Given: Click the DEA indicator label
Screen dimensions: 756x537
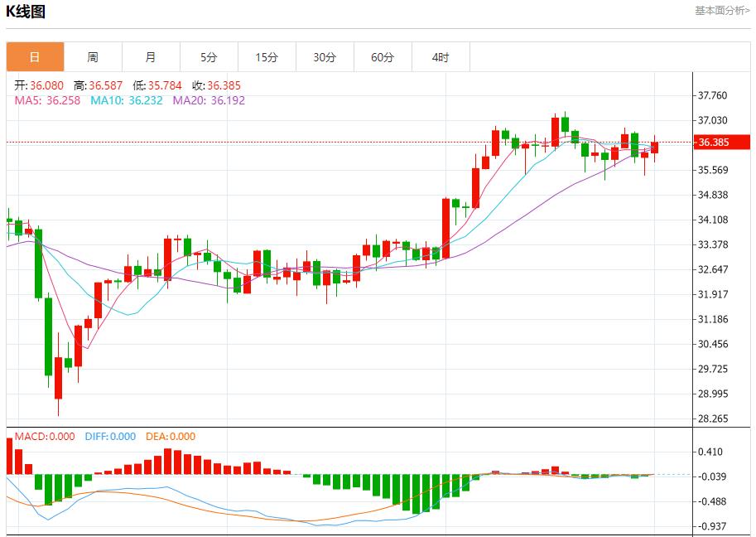Looking at the screenshot, I should pyautogui.click(x=171, y=437).
